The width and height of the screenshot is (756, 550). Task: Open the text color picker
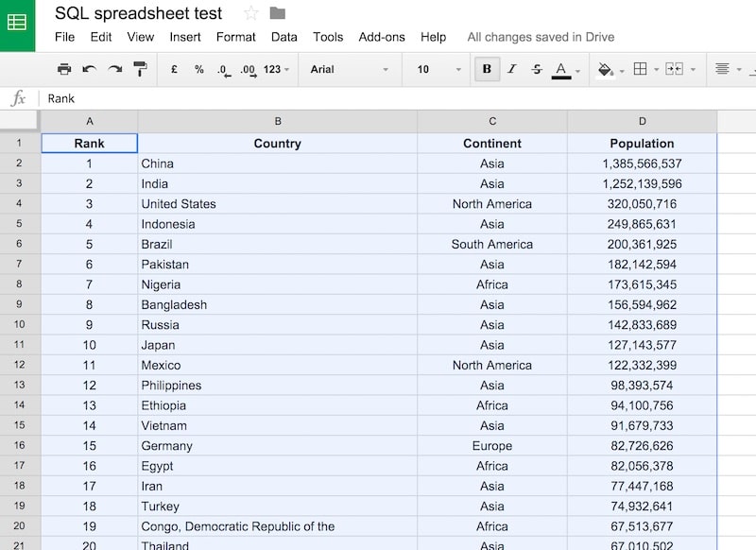click(563, 69)
